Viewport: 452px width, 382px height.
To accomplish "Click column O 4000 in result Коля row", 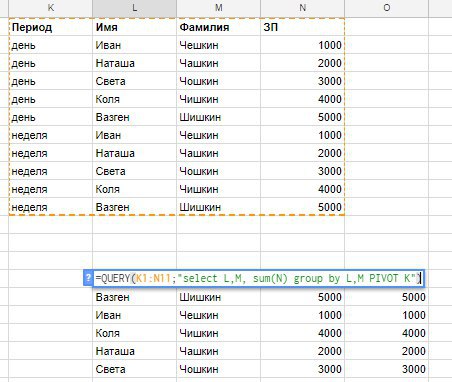I will (387, 333).
